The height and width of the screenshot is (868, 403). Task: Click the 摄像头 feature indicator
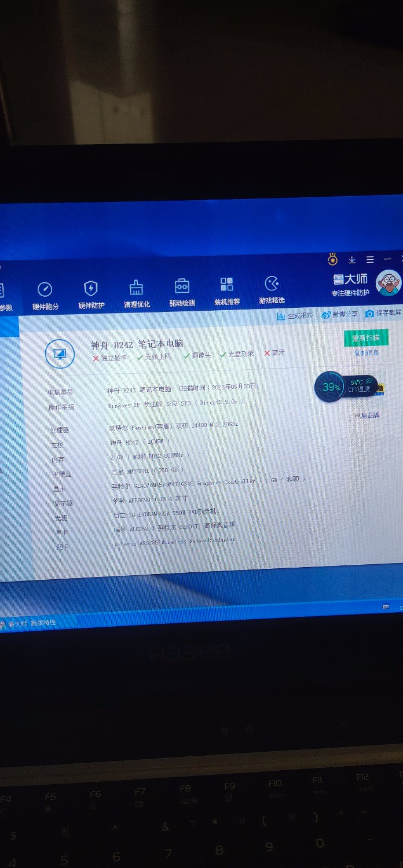[198, 355]
